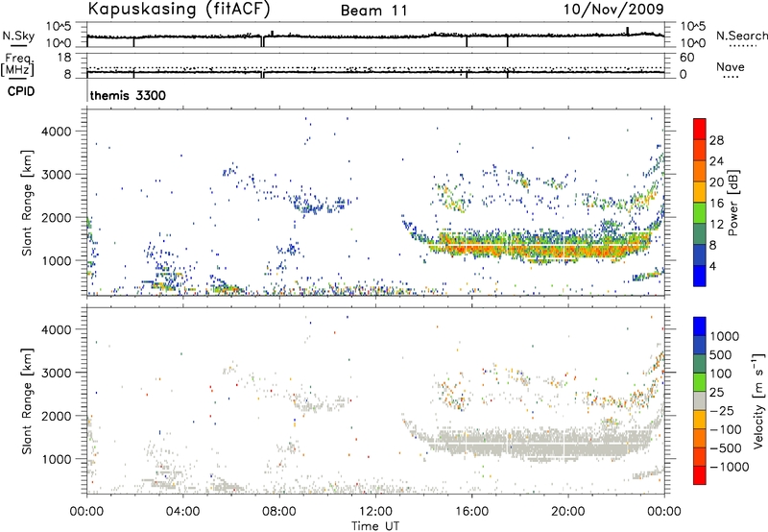768x532 pixels.
Task: Click the gray segment of velocity colorbar
Action: [x=700, y=400]
